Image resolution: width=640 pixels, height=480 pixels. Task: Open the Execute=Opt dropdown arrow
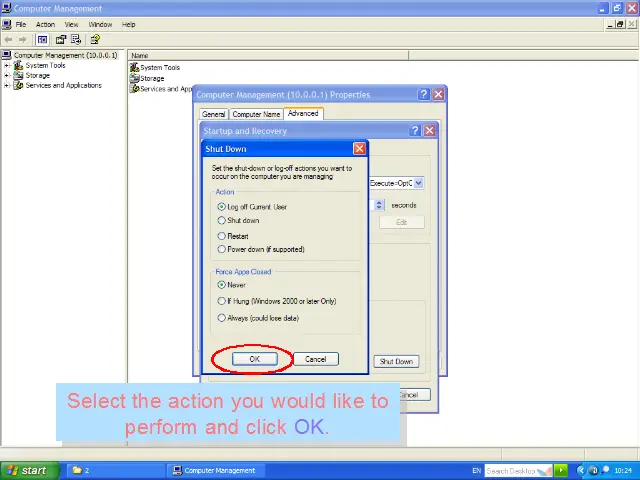[x=418, y=183]
